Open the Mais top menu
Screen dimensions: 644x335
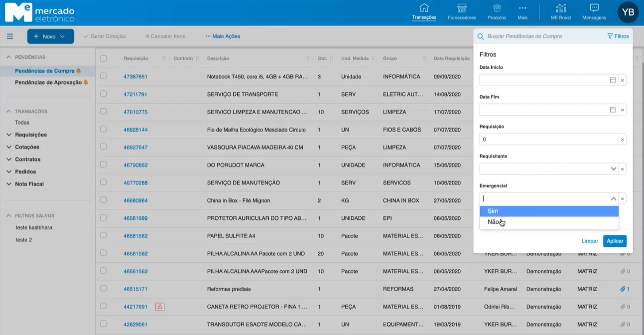click(x=522, y=12)
